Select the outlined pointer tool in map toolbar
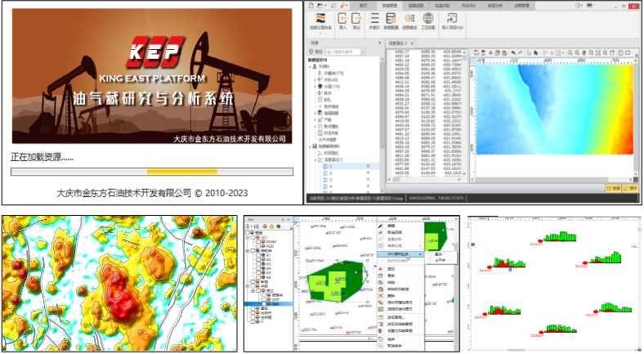 pyautogui.click(x=529, y=53)
